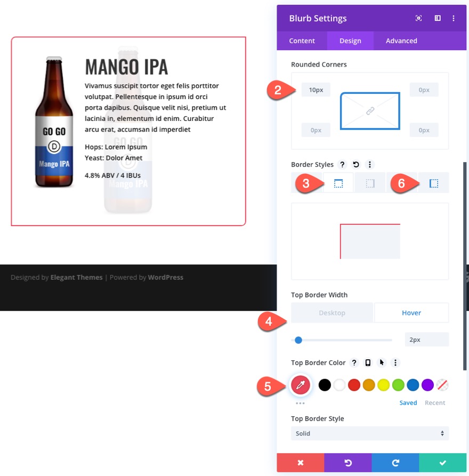This screenshot has width=469, height=476.
Task: Click the 'Hops: Lorem Ipsum' text
Action: click(x=116, y=147)
